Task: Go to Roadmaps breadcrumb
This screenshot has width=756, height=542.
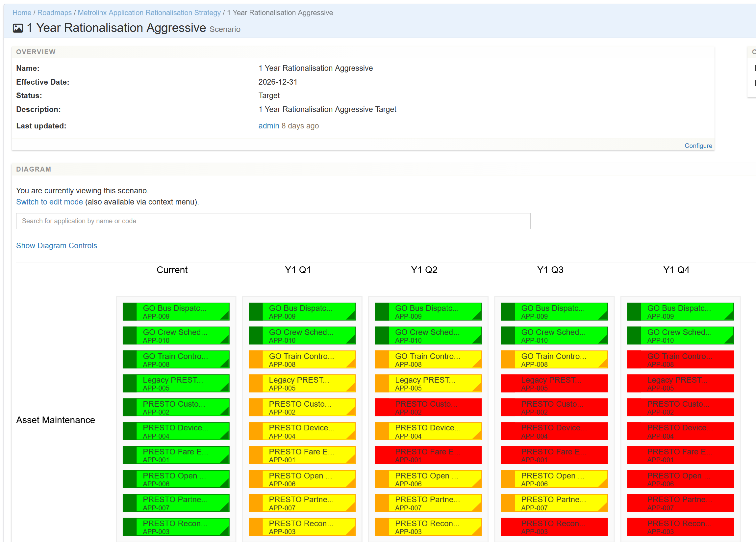Action: click(x=54, y=13)
